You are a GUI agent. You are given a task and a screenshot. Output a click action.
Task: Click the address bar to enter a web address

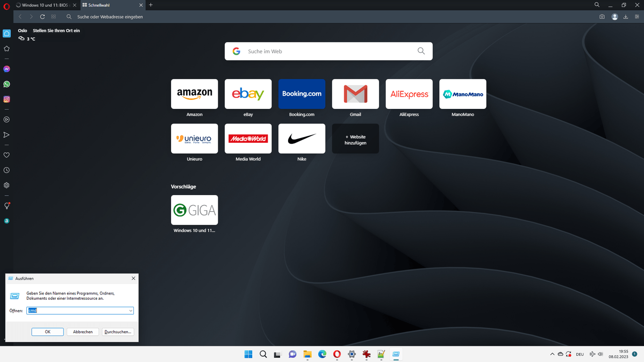[x=330, y=16]
